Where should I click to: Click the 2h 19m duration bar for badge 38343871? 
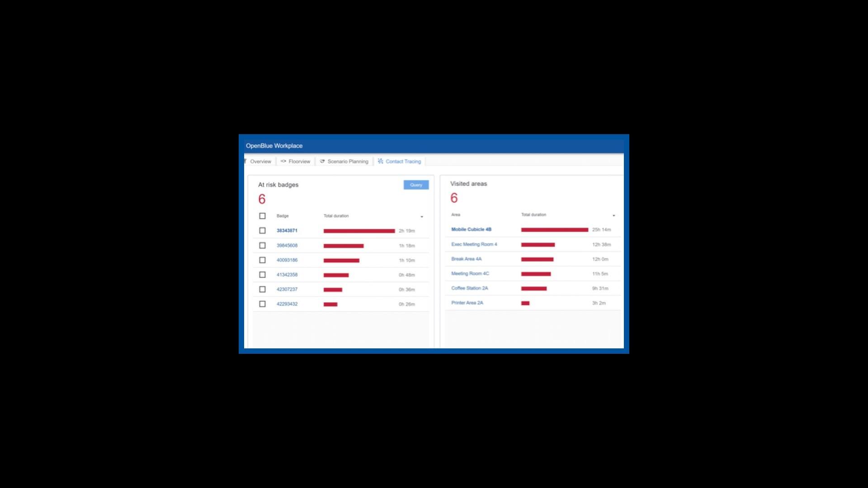point(359,231)
